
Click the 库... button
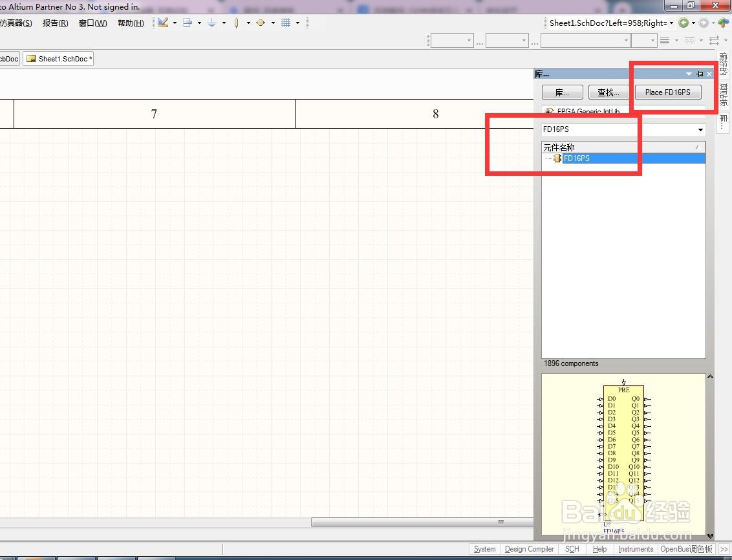coord(562,92)
